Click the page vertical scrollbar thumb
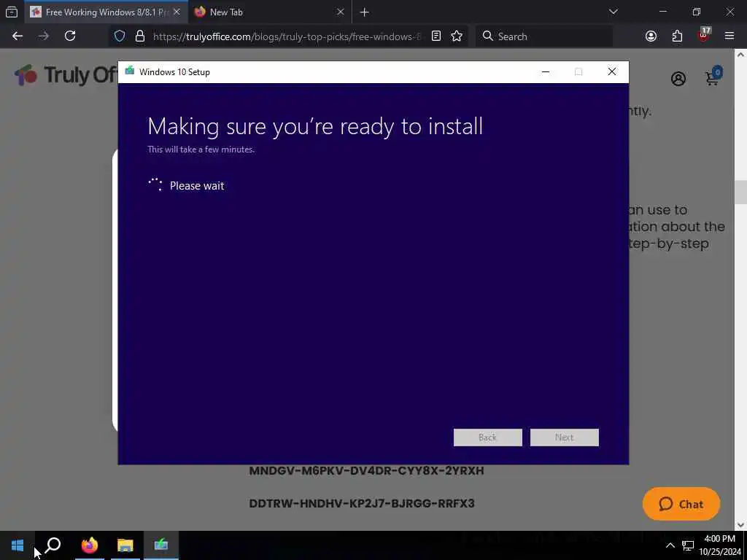The width and height of the screenshot is (747, 560). [x=741, y=192]
